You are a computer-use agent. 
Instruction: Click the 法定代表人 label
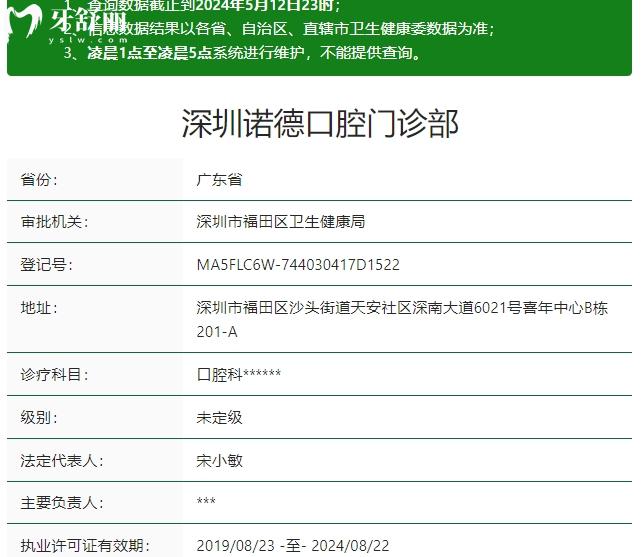click(x=62, y=461)
